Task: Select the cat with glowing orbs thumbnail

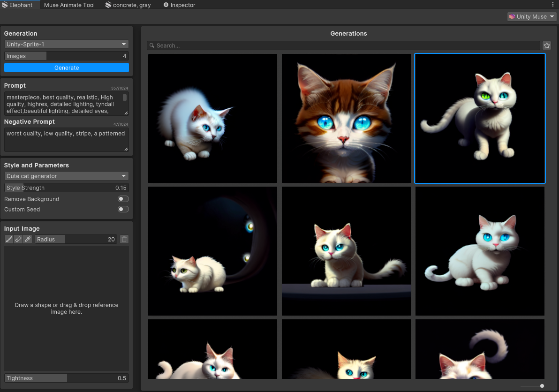Action: point(212,251)
